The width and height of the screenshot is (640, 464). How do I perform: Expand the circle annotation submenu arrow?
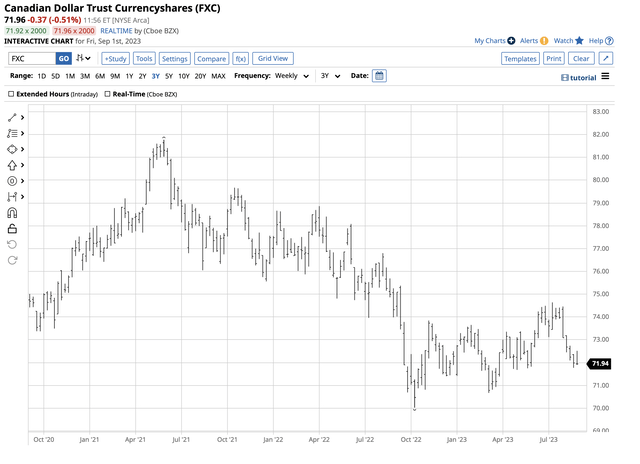[22, 181]
